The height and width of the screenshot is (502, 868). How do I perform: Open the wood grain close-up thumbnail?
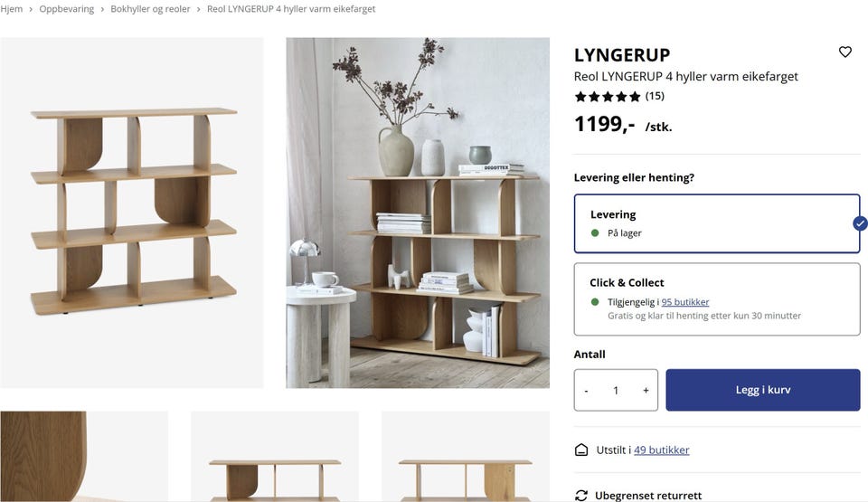pos(84,457)
